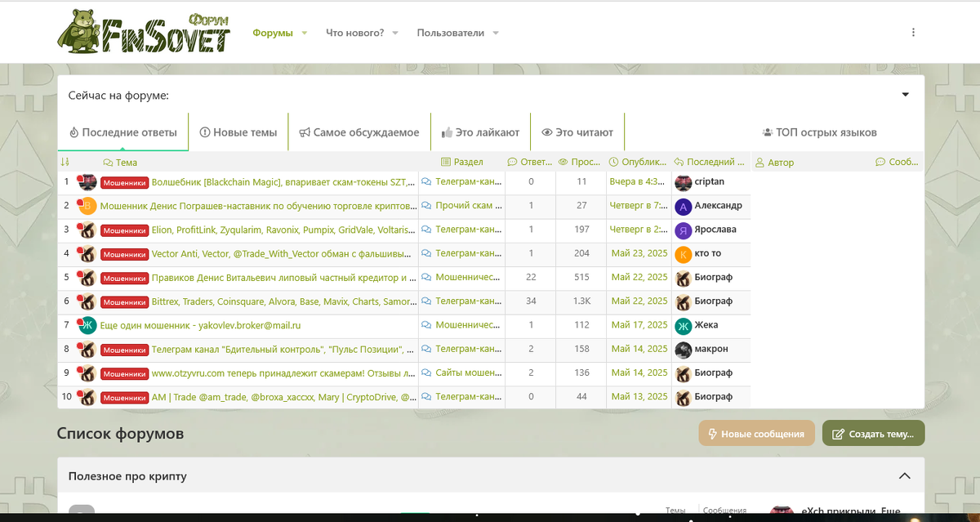Open avatar next to 'AM | Trade' thread
The width and height of the screenshot is (980, 522).
pos(87,397)
